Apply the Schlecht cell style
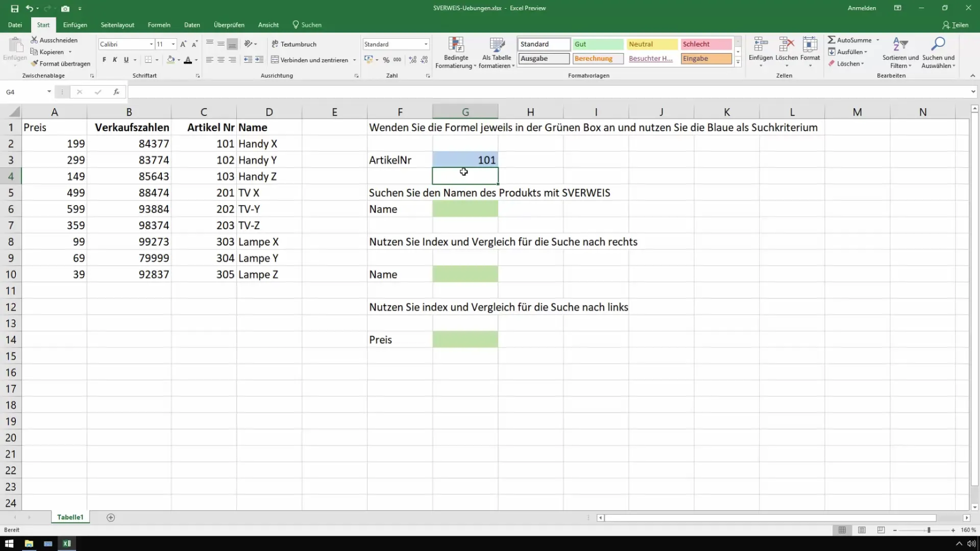The image size is (980, 551). coord(706,44)
